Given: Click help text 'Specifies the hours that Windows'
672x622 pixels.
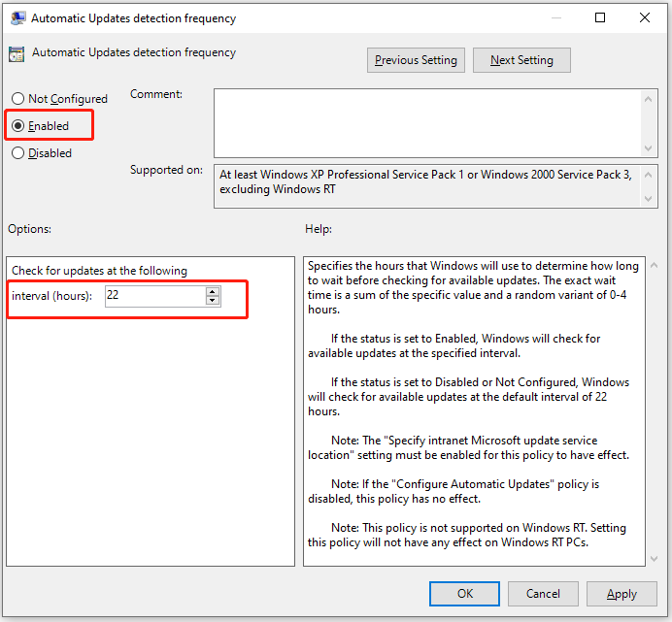Looking at the screenshot, I should (473, 287).
